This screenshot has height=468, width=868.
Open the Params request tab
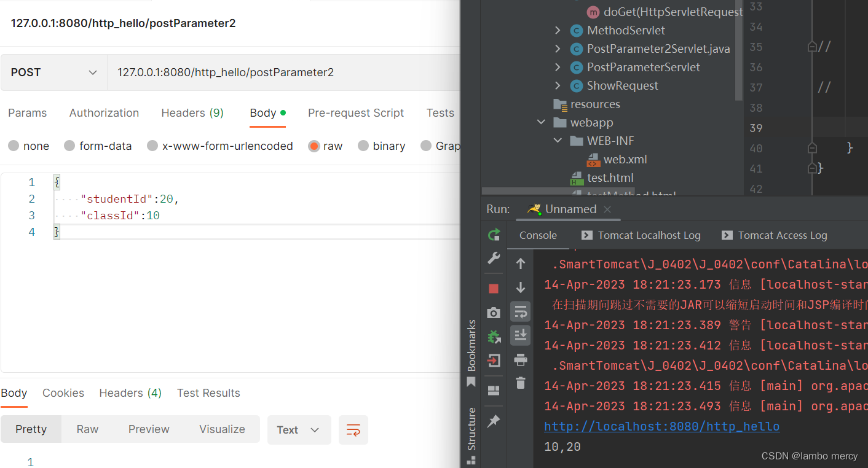[x=27, y=113]
